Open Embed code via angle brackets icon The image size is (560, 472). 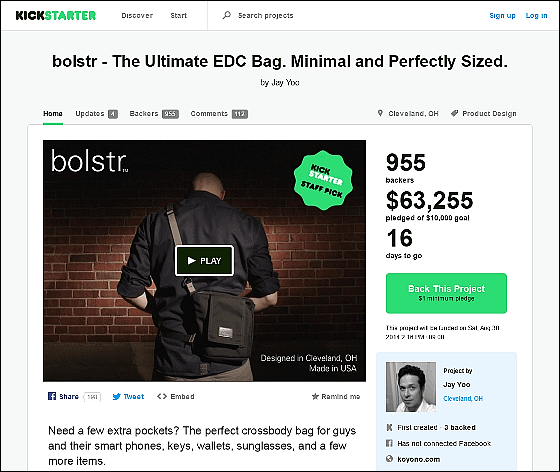[x=162, y=396]
